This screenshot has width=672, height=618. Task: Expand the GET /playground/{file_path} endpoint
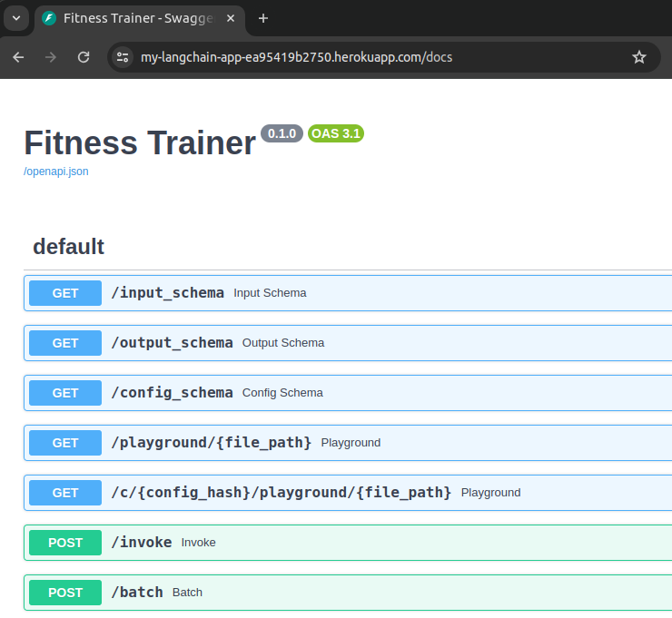pyautogui.click(x=348, y=443)
